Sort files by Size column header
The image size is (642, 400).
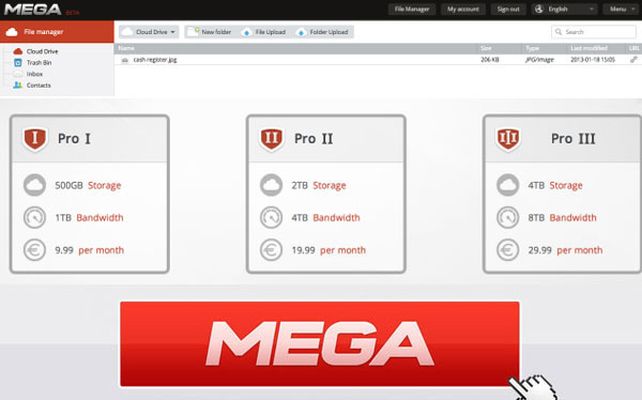[x=486, y=48]
